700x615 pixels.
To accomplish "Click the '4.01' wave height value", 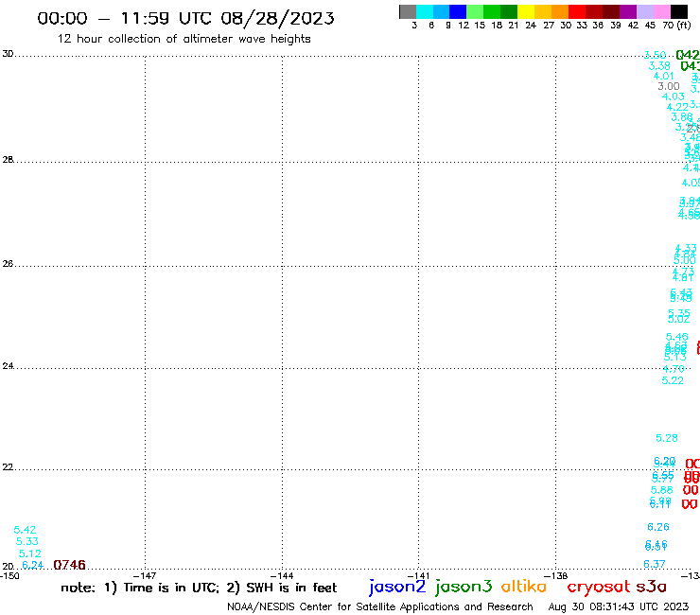I will coord(664,76).
